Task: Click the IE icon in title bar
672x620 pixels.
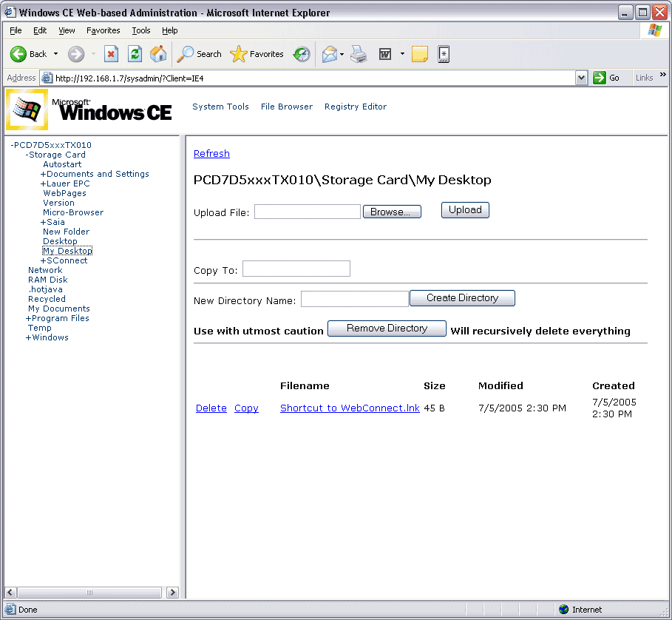Action: [x=10, y=12]
